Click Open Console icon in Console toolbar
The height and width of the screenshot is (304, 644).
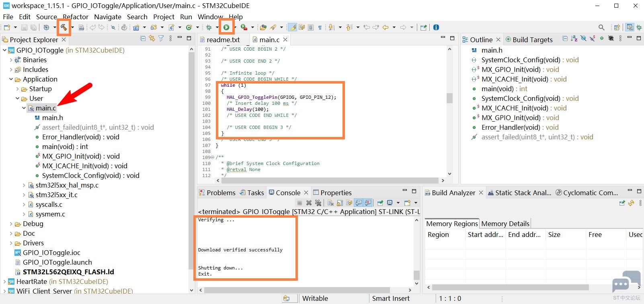coord(407,203)
